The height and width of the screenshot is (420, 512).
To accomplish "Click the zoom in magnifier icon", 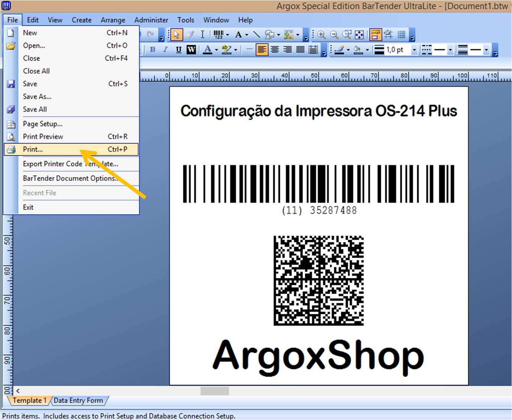I will pos(322,35).
